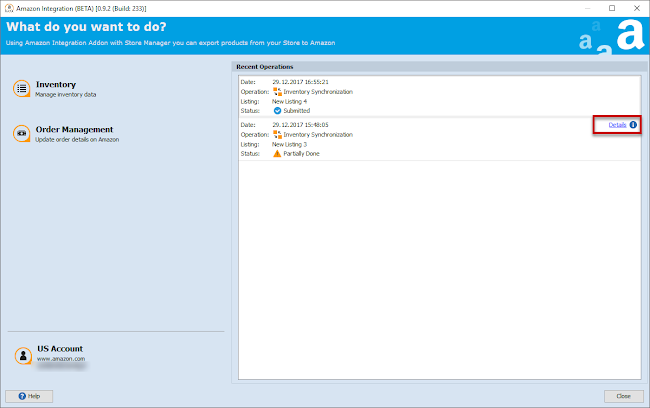This screenshot has height=408, width=650.
Task: Select the US Account user icon
Action: point(23,356)
